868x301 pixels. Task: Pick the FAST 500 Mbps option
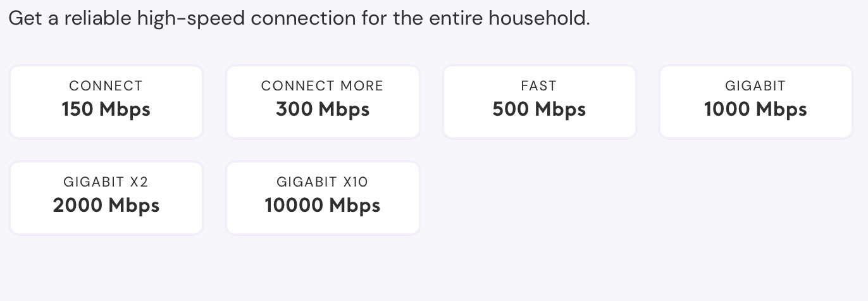pos(539,102)
